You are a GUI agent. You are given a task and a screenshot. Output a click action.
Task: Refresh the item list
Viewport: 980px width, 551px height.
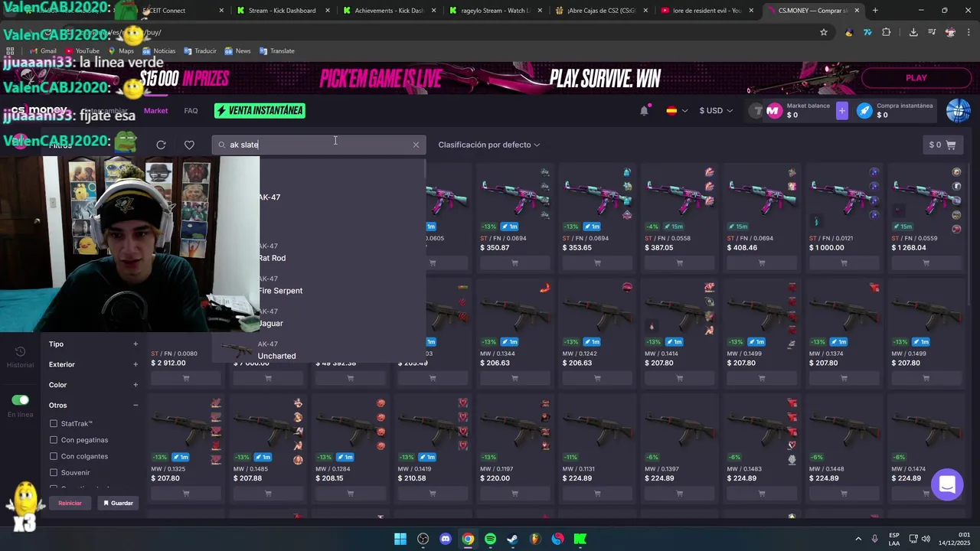(x=161, y=145)
